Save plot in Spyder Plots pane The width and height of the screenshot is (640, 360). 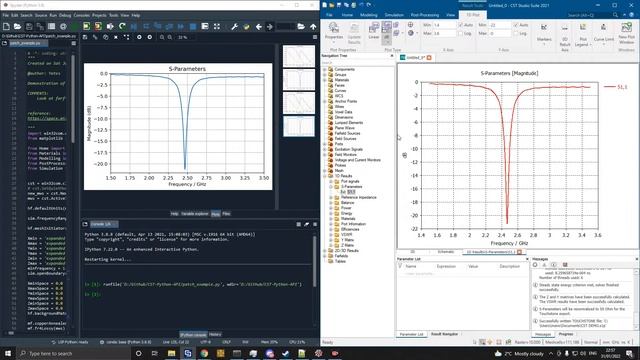85,37
